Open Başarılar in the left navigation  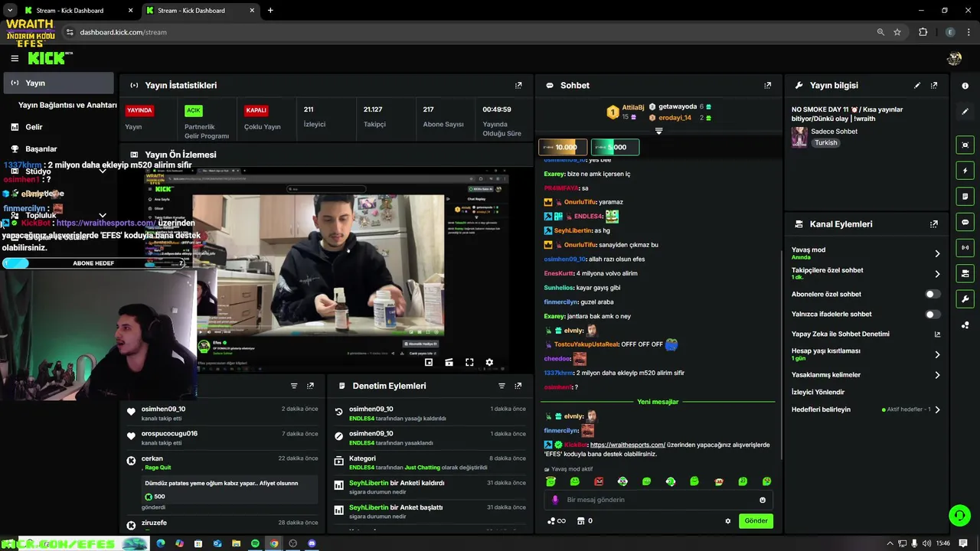(41, 149)
